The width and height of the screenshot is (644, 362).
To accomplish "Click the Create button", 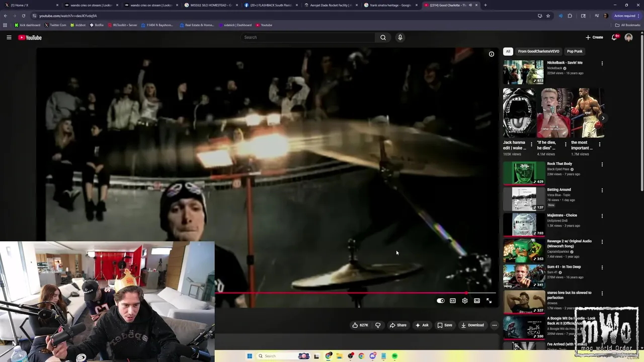I will (x=594, y=37).
